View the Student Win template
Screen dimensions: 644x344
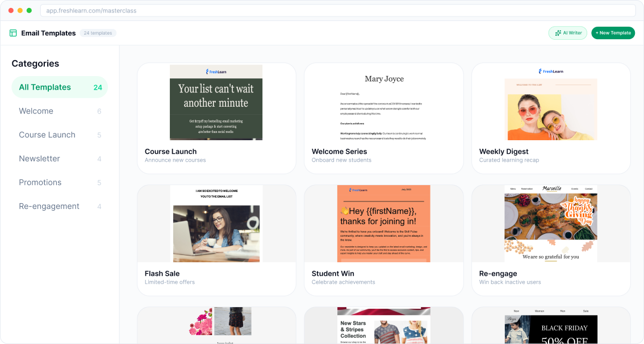pos(383,223)
